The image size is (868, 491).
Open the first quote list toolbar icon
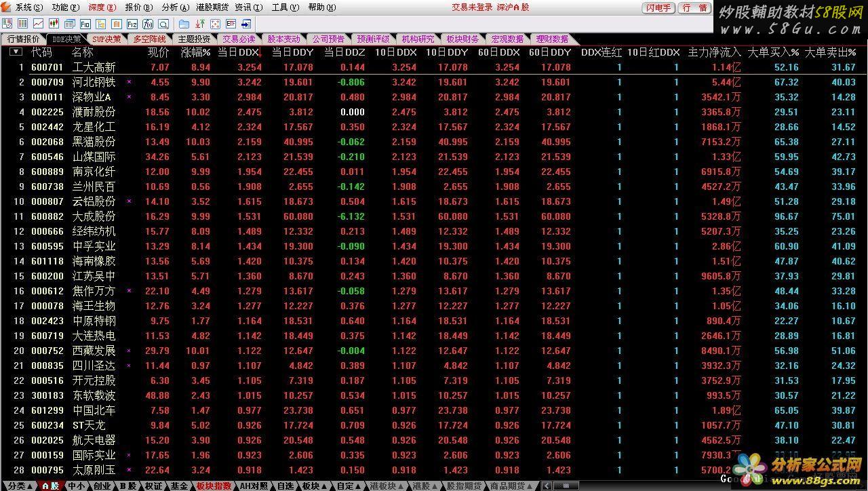pos(7,24)
